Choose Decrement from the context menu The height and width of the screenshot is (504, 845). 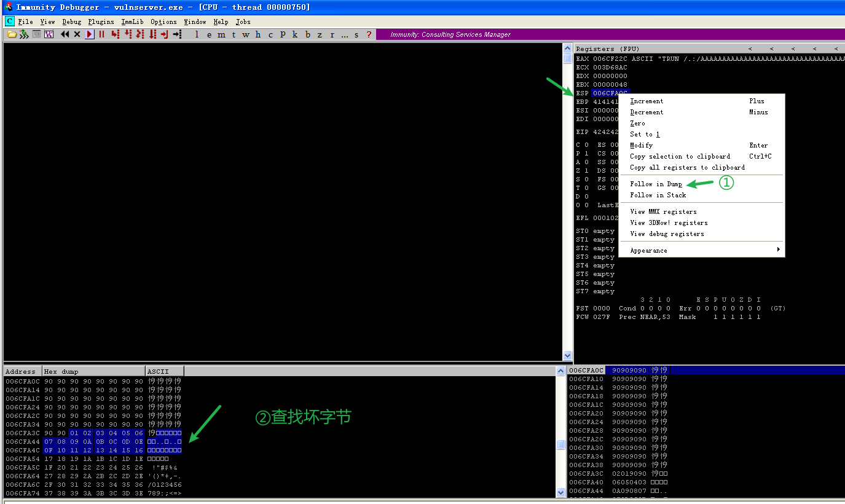[701, 112]
